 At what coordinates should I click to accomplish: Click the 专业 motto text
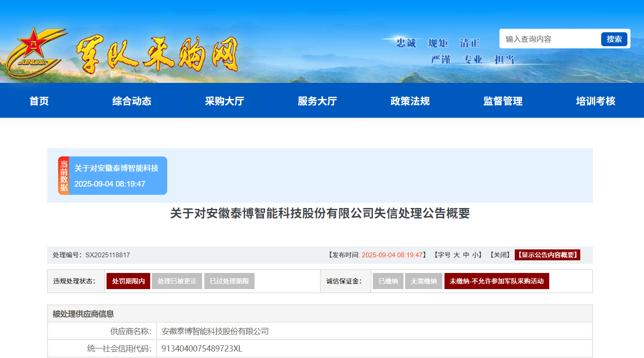472,60
